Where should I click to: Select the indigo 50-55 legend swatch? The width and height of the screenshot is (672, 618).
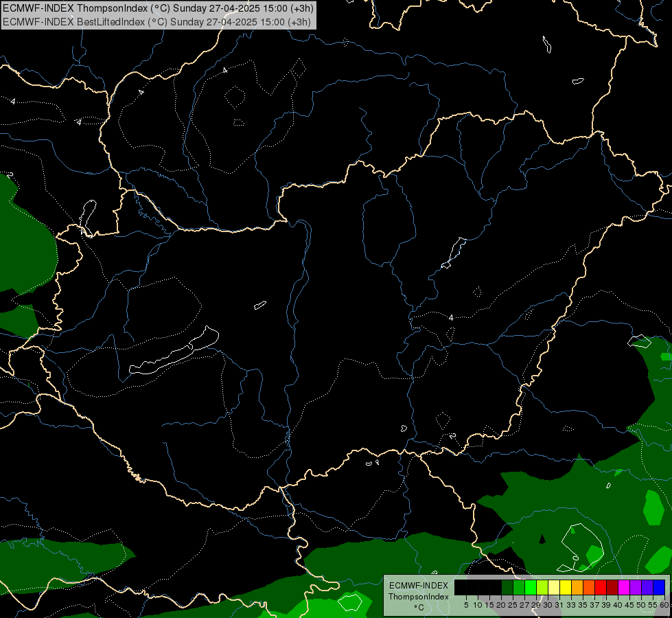pyautogui.click(x=647, y=587)
